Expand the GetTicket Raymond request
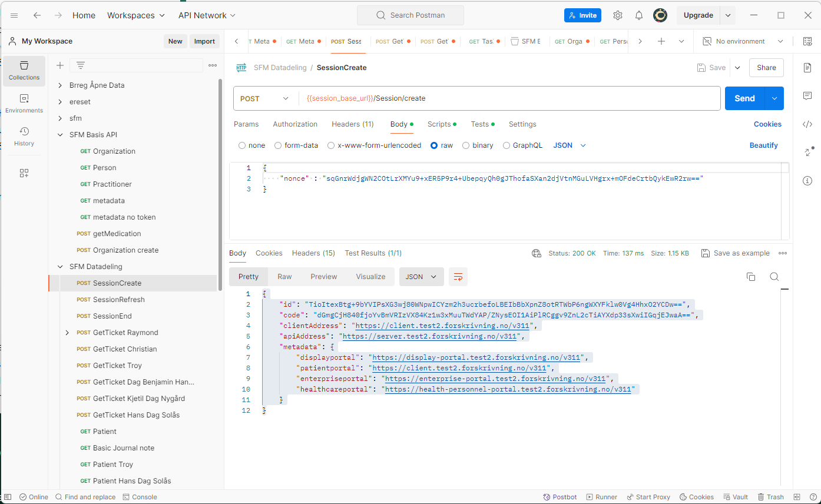The image size is (821, 504). tap(67, 333)
